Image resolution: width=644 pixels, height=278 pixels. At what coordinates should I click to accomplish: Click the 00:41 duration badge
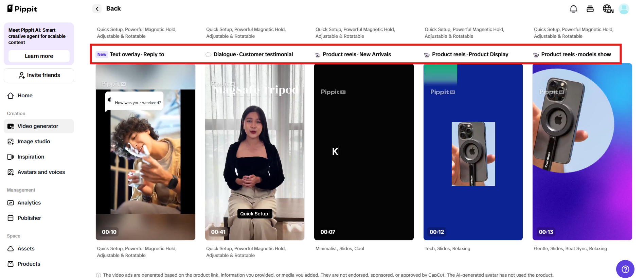click(x=218, y=232)
